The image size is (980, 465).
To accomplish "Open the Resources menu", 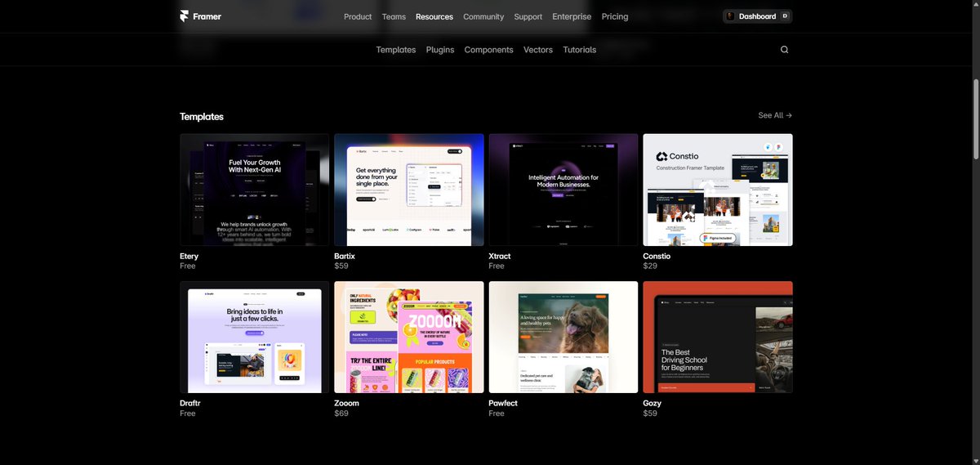I will (x=434, y=16).
